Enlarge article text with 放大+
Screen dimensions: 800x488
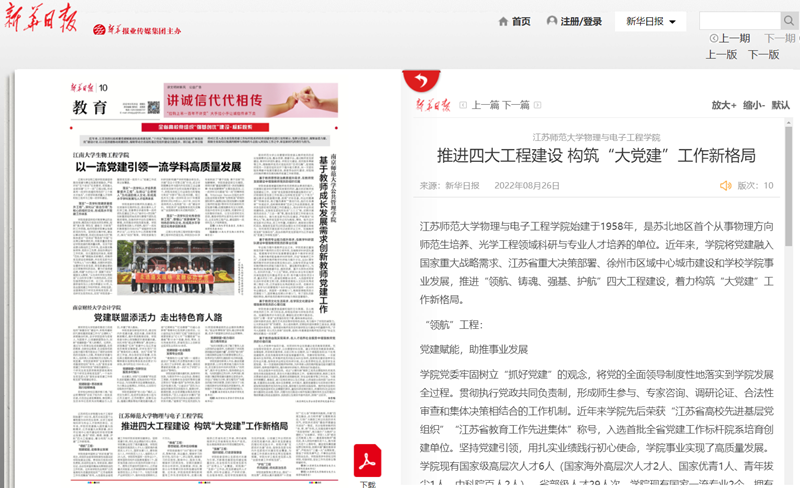[x=724, y=104]
